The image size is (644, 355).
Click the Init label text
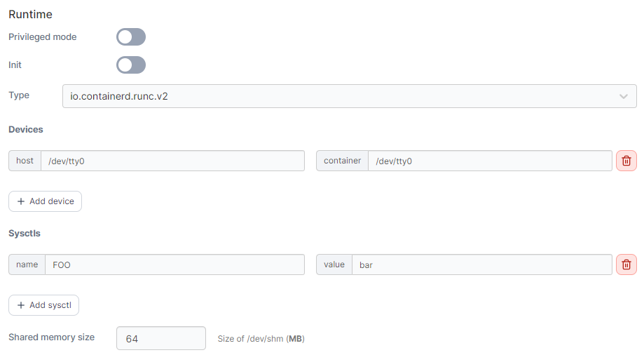pos(15,65)
